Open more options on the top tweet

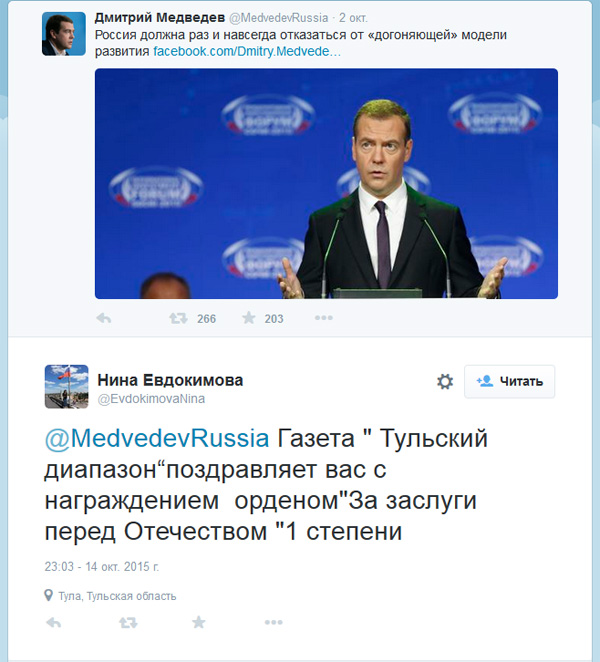click(323, 318)
